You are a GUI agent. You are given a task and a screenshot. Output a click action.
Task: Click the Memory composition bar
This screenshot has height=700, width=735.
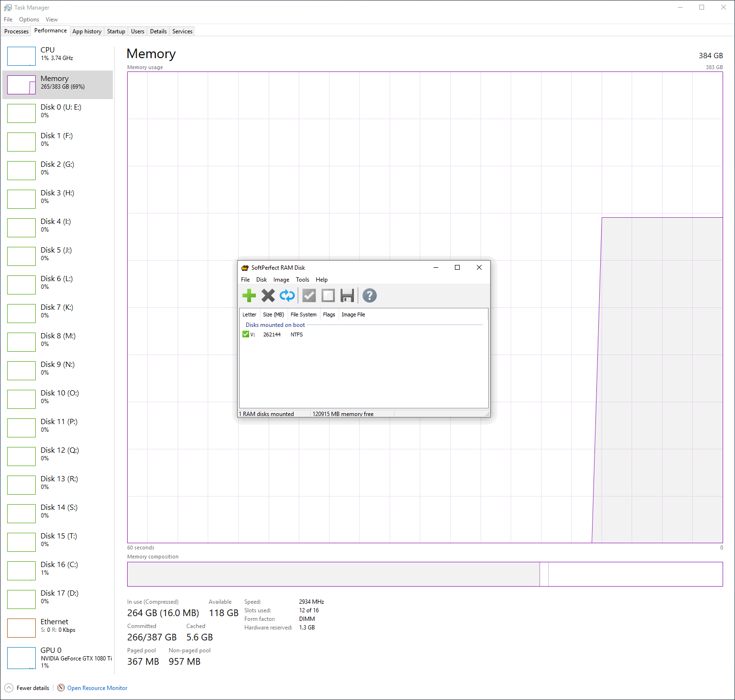[425, 574]
